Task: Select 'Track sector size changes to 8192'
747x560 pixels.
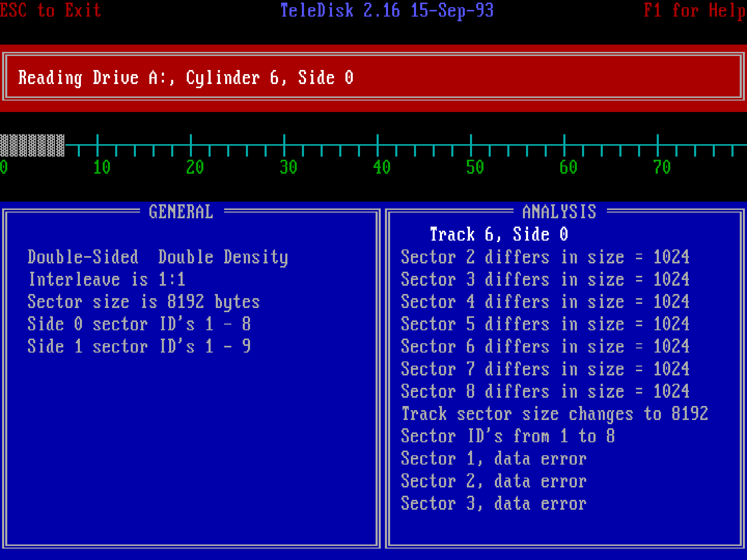Action: pyautogui.click(x=555, y=414)
